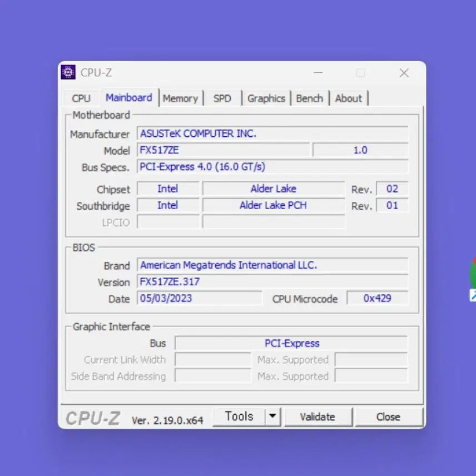The image size is (476, 476).
Task: Click the FX517ZE model field
Action: (223, 150)
